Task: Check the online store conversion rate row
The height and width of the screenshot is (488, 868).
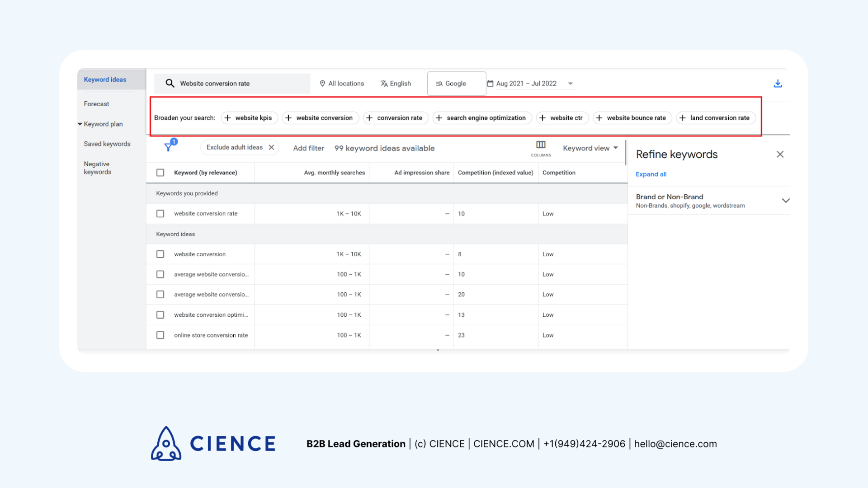Action: 160,335
